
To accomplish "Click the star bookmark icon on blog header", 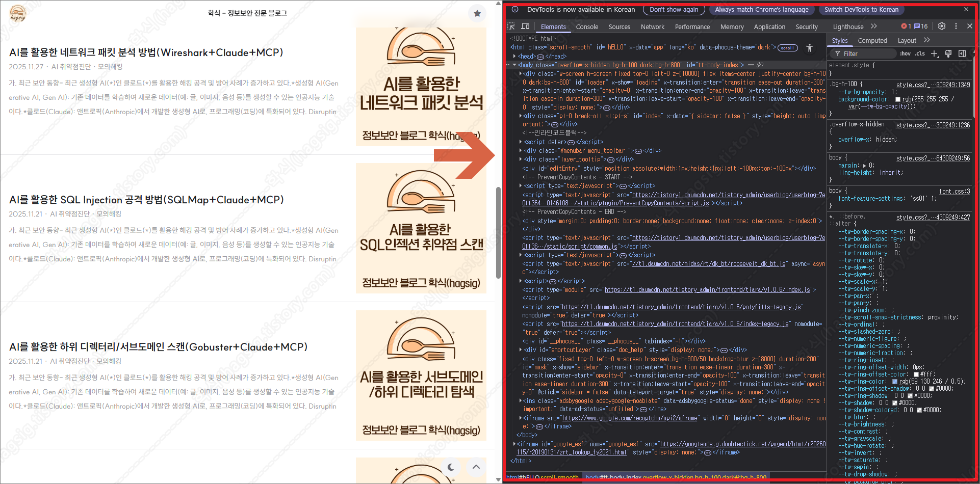I will click(477, 14).
